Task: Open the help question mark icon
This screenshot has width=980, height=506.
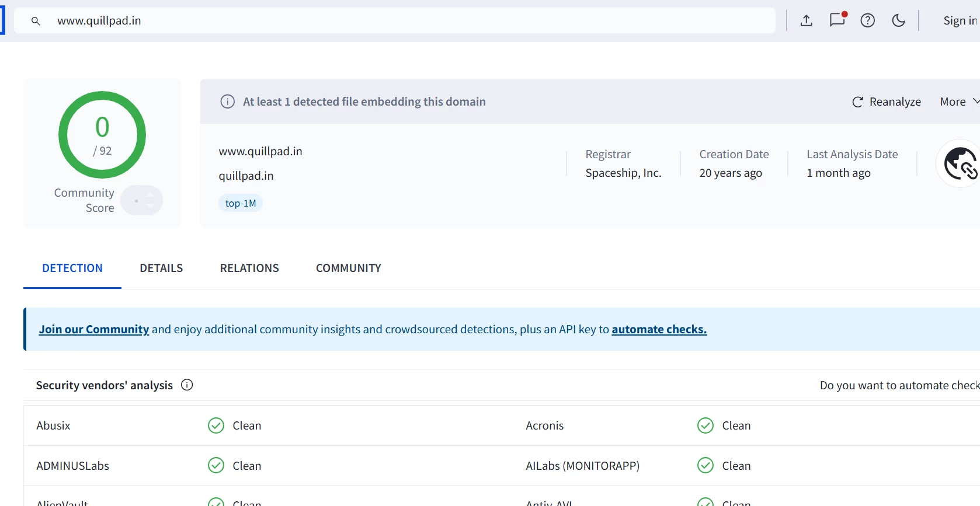Action: coord(868,20)
